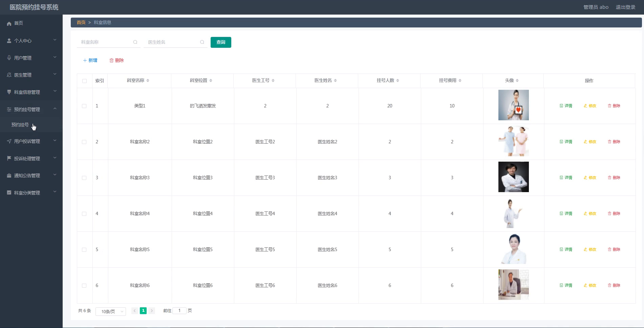Expand 投诉处理管理 chevron in sidebar

tap(55, 158)
